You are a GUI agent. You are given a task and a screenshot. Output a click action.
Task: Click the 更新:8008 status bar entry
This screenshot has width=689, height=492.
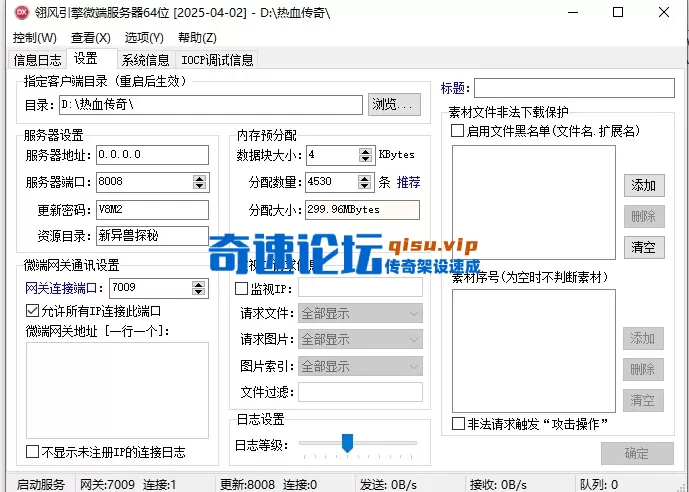pos(247,485)
